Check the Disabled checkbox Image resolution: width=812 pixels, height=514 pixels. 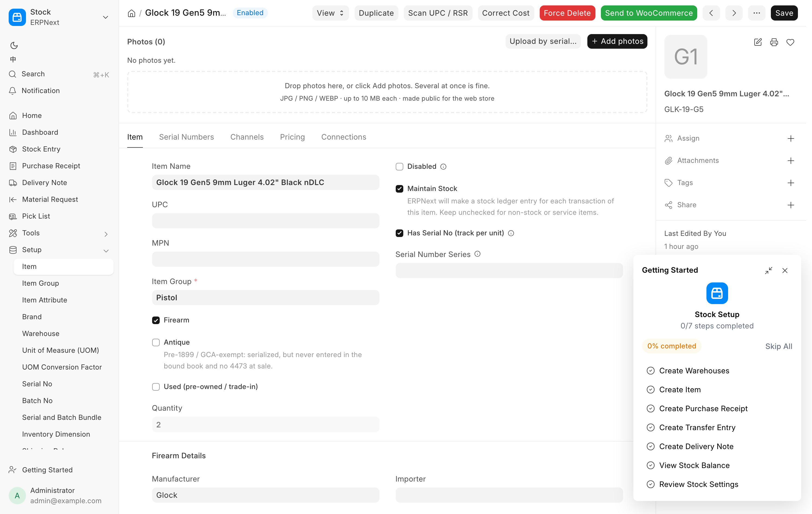click(x=399, y=166)
